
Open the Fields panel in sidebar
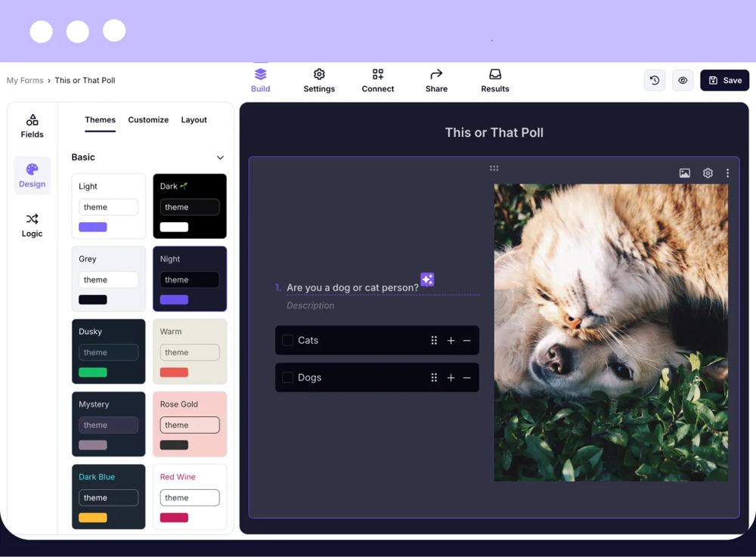(32, 126)
